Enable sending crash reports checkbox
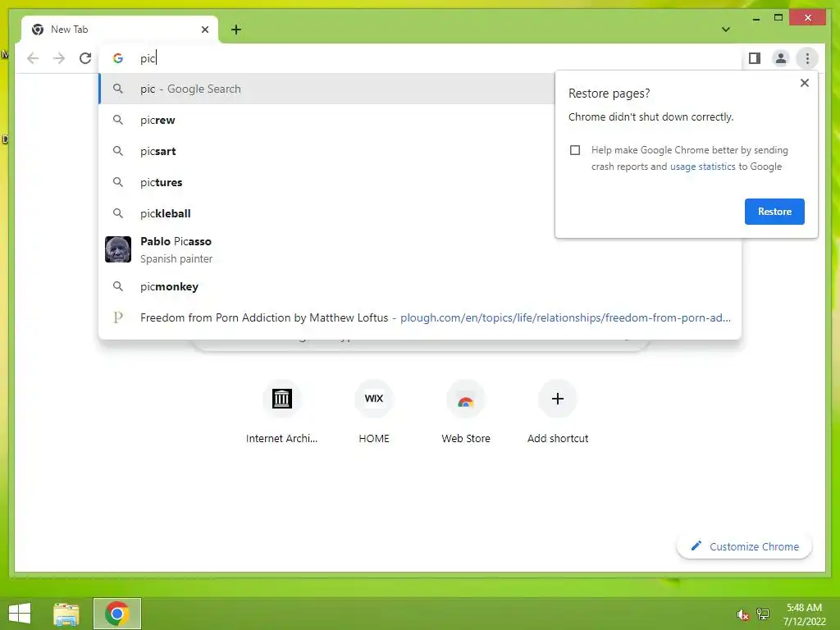Viewport: 840px width, 630px height. (x=575, y=150)
